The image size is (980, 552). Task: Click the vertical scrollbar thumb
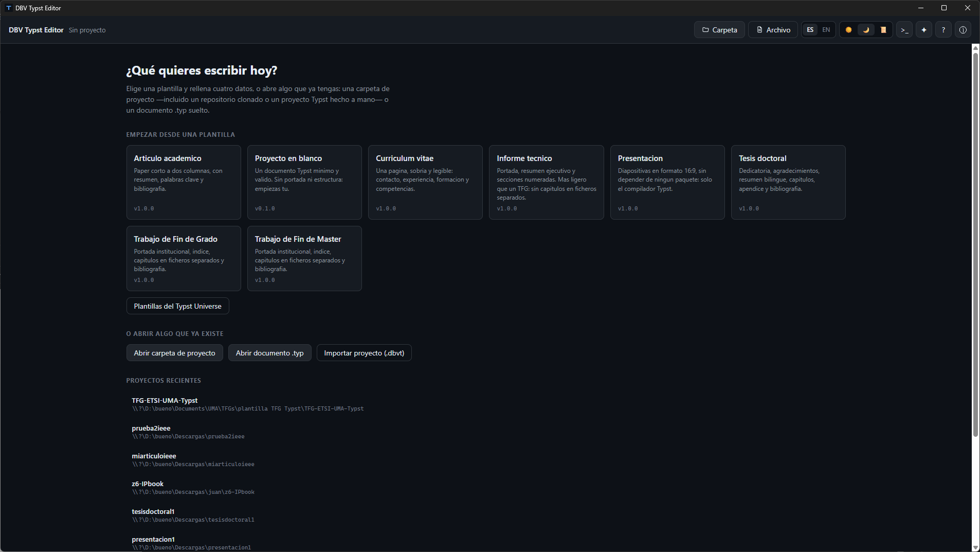[x=975, y=245]
